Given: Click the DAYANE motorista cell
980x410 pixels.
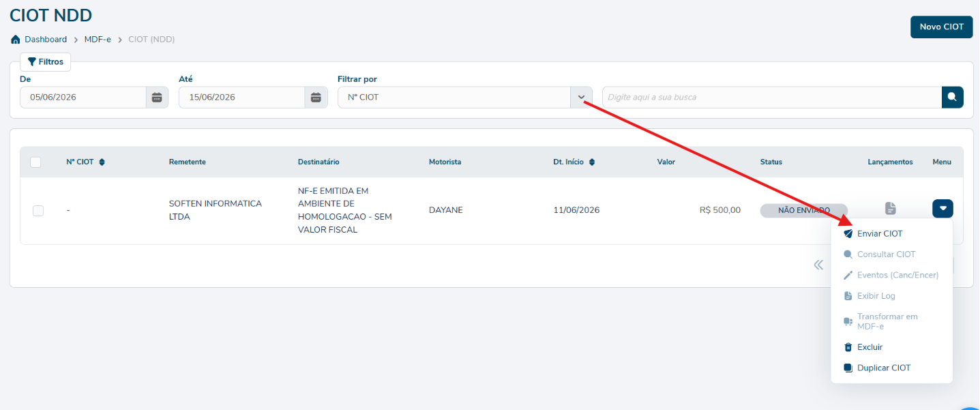Looking at the screenshot, I should pos(446,210).
